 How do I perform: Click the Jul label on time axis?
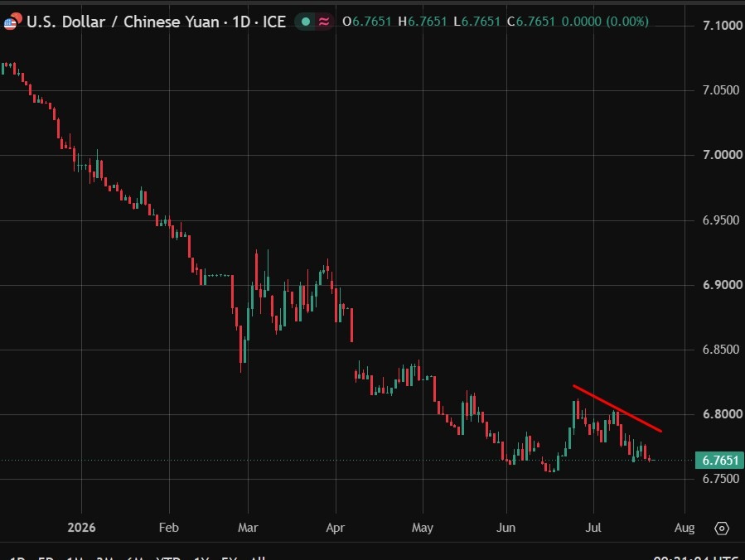(593, 528)
